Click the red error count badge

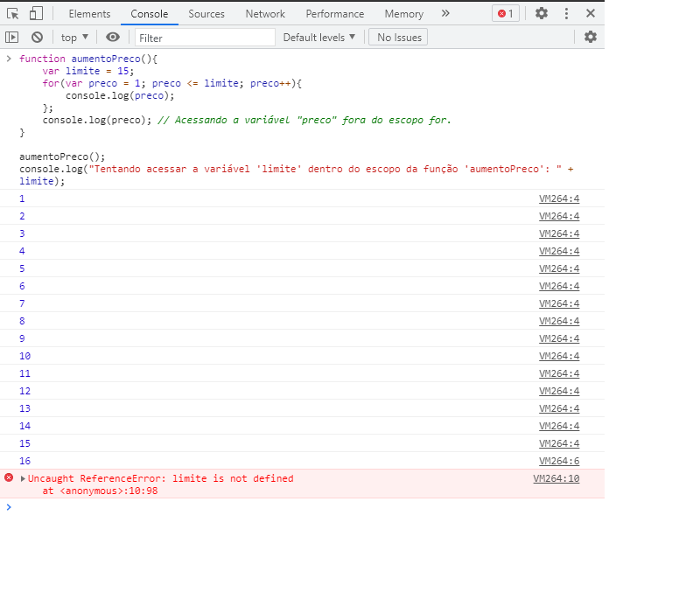tap(506, 13)
